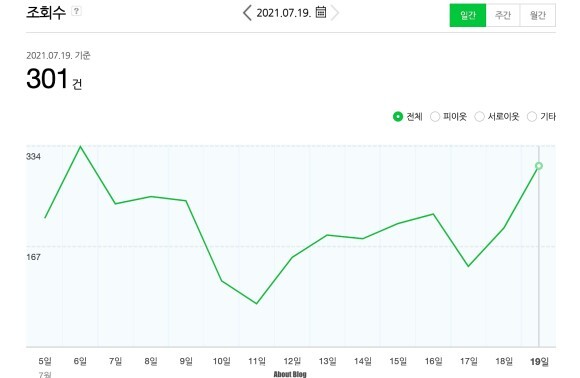Click the 334 y-axis value
Screen dimensions: 580x378
pyautogui.click(x=33, y=156)
